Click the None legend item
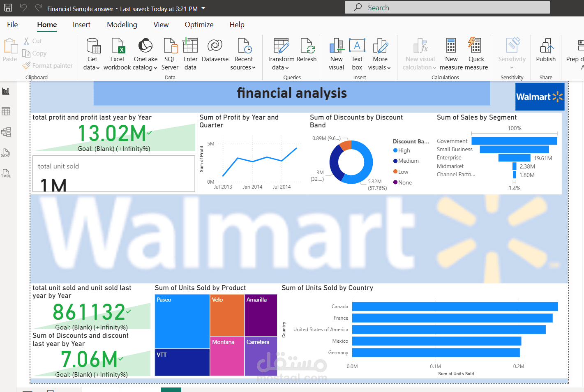 pos(402,182)
